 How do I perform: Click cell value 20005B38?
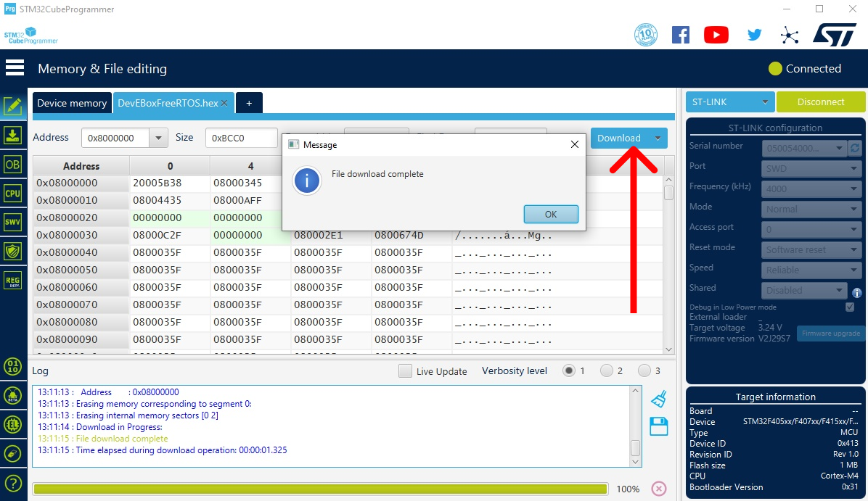[x=157, y=183]
